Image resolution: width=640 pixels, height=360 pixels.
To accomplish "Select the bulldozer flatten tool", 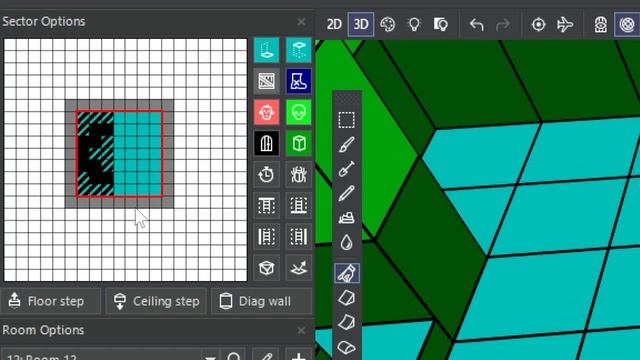I will [x=347, y=218].
